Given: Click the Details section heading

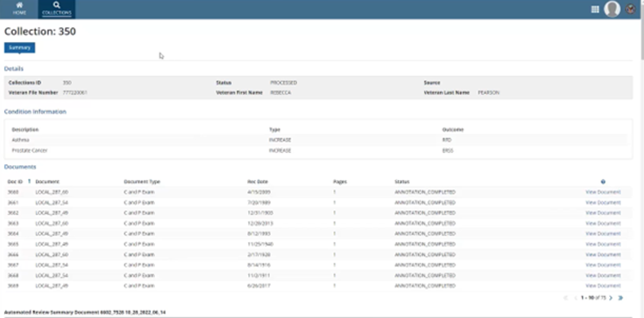Looking at the screenshot, I should (14, 69).
